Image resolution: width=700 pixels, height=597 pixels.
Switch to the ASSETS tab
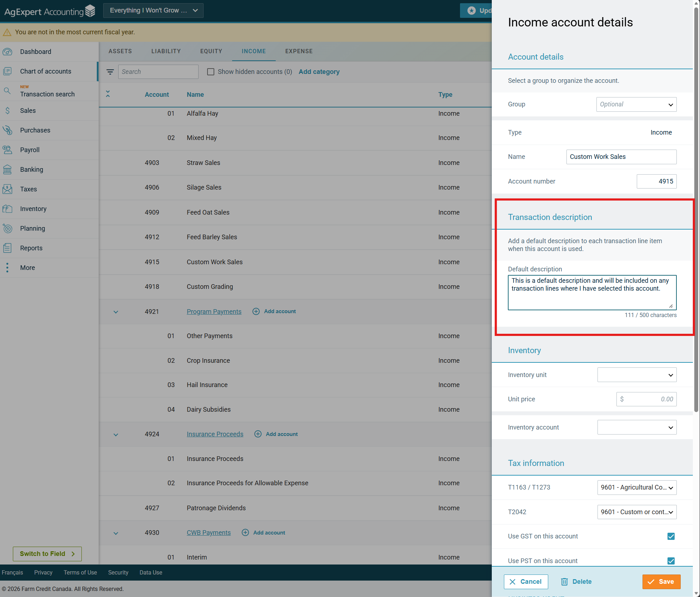120,51
